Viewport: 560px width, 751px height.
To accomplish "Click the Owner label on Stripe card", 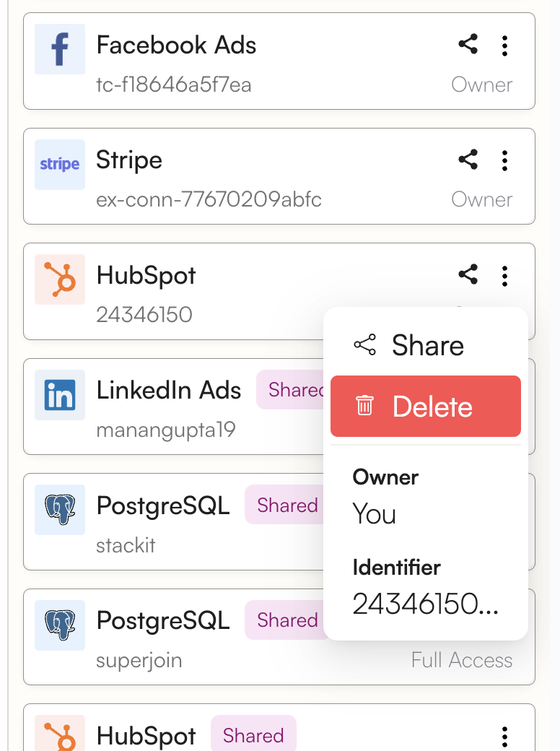I will tap(481, 200).
